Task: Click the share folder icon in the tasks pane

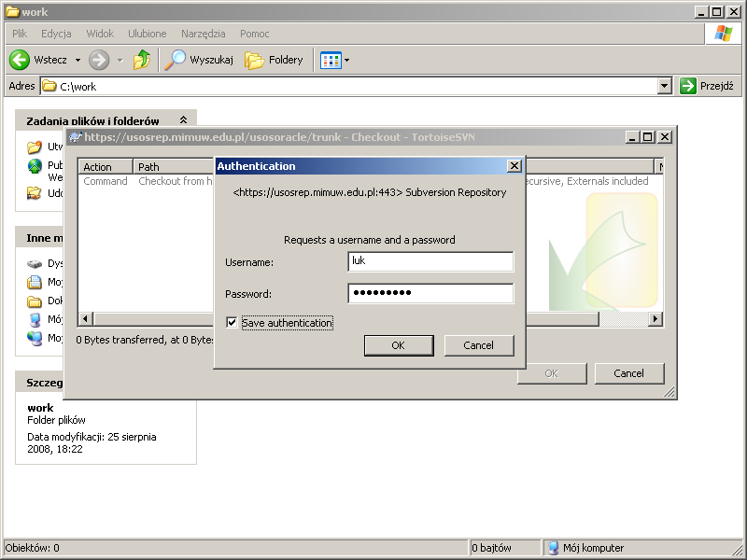Action: click(35, 193)
